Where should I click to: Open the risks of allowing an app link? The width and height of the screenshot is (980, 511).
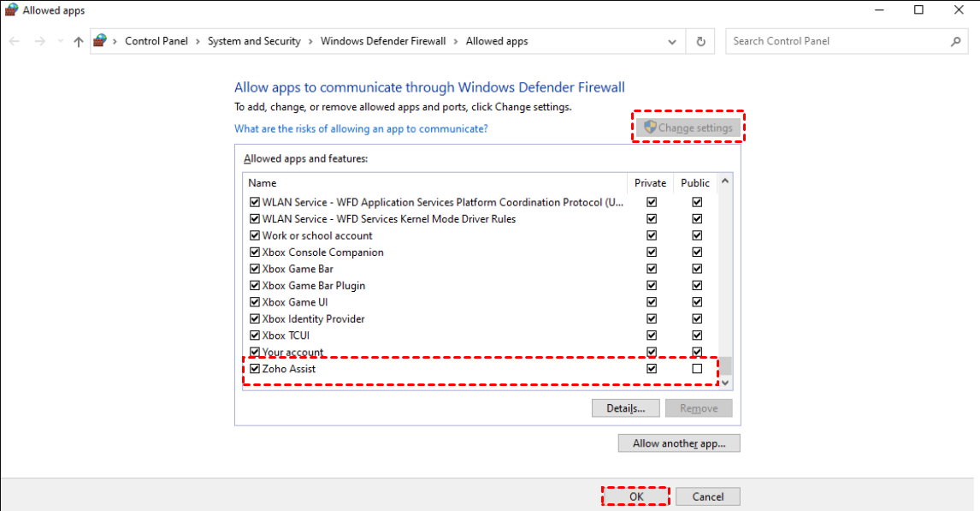point(361,128)
